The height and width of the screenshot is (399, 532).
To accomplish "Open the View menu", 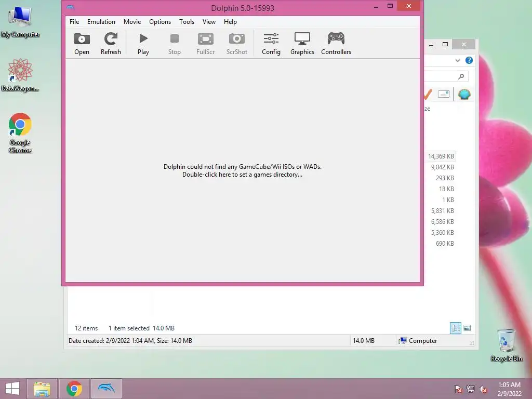I will pos(209,22).
